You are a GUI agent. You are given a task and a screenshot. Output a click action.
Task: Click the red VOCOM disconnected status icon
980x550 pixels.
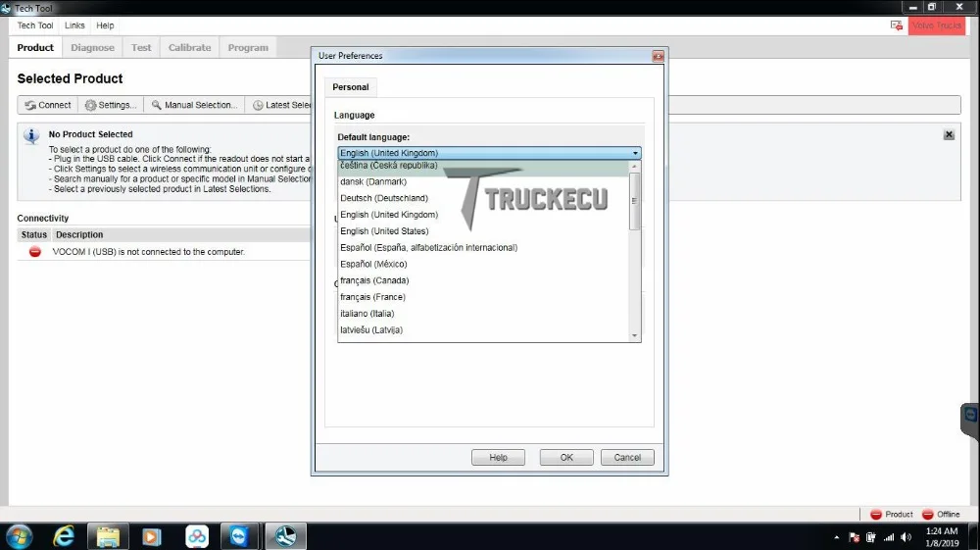[x=35, y=252]
